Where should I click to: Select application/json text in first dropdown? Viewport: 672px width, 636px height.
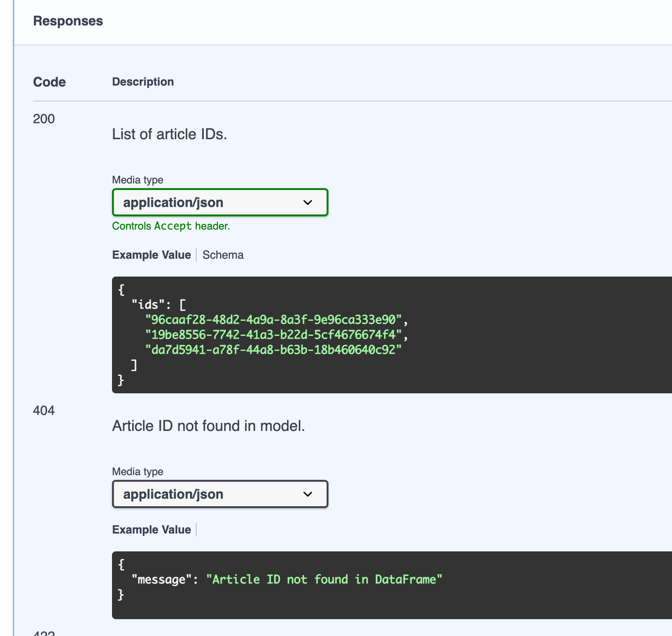pos(173,202)
